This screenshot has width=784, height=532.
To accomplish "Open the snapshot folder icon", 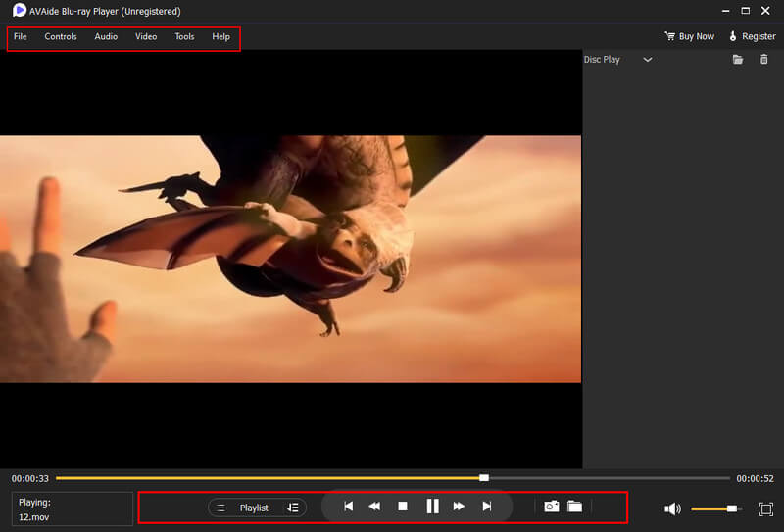I will tap(575, 507).
